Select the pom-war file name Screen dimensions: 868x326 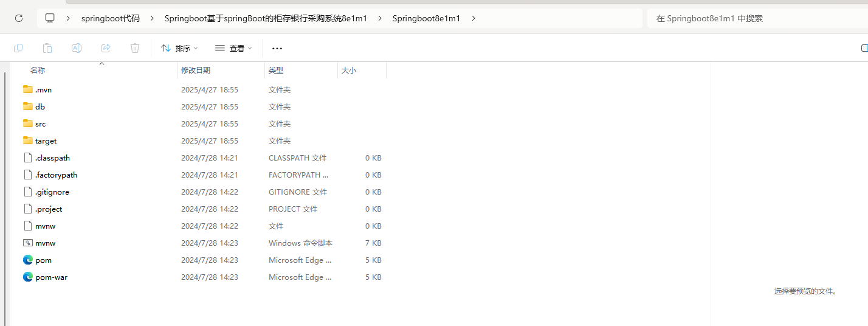click(51, 277)
